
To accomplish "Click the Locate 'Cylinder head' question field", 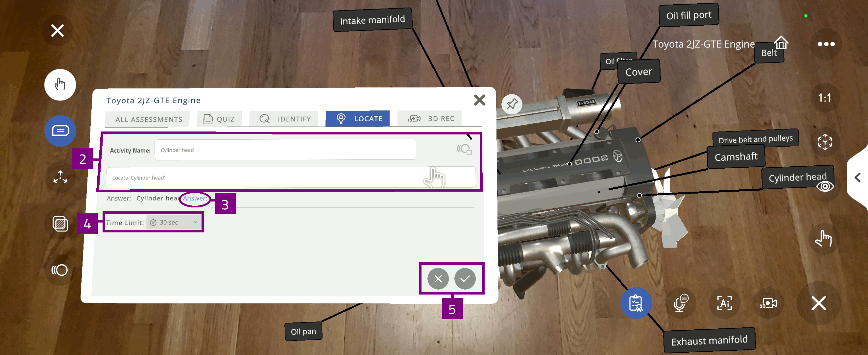I will pyautogui.click(x=290, y=177).
